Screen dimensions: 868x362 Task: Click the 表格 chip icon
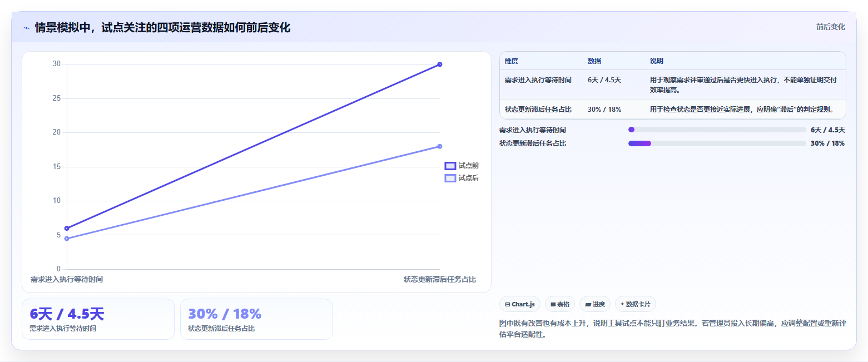553,304
